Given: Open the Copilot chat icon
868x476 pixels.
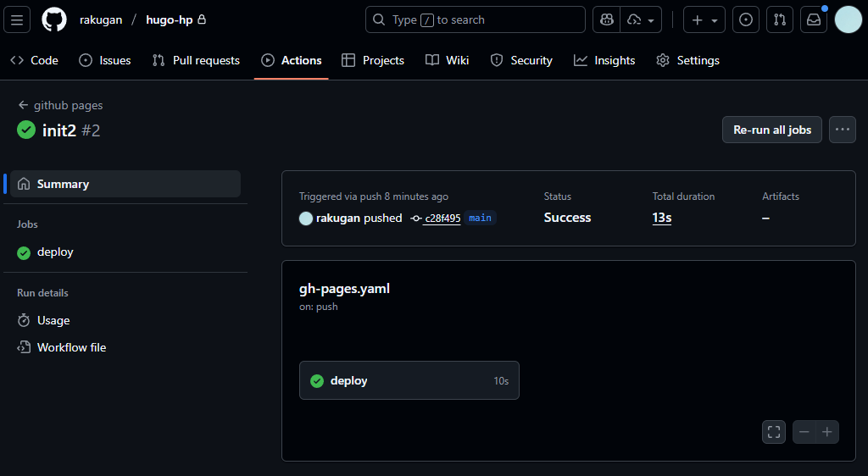Looking at the screenshot, I should [607, 19].
